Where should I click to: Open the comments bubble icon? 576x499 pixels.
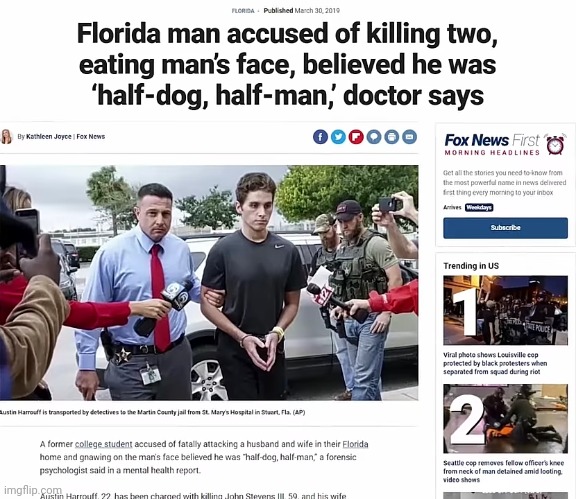coord(374,137)
